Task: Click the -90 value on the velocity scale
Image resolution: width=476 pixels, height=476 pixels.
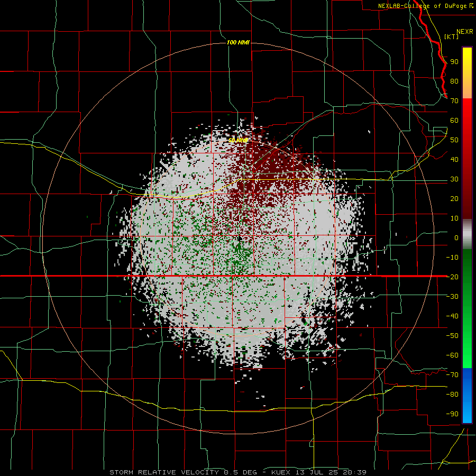Action: (x=452, y=414)
